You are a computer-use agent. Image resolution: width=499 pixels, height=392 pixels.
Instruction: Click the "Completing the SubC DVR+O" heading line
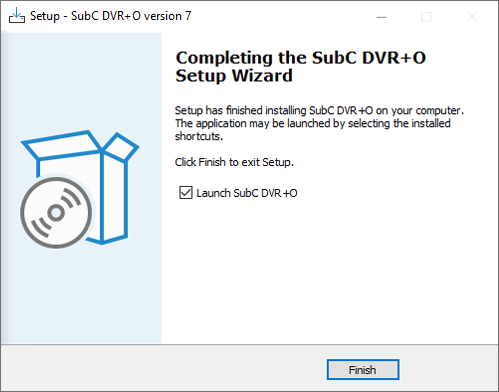301,58
